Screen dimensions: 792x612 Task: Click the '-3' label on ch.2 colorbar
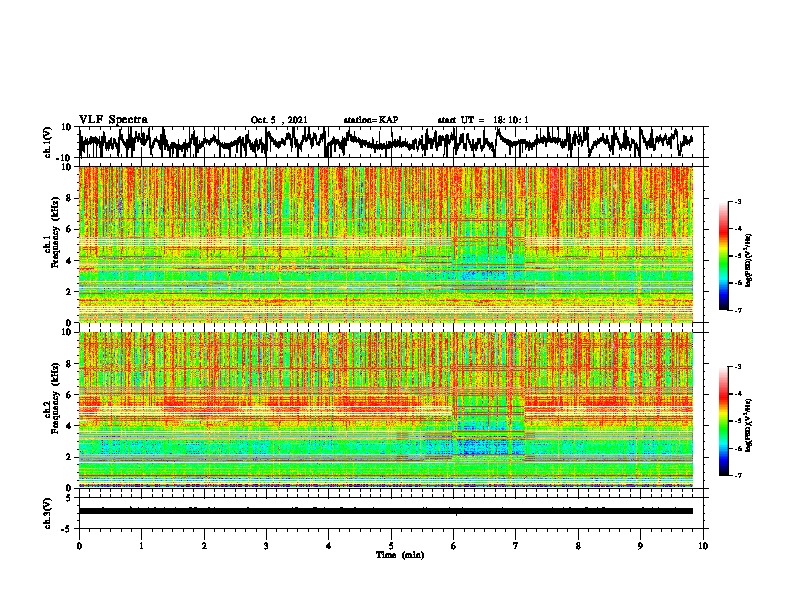738,367
